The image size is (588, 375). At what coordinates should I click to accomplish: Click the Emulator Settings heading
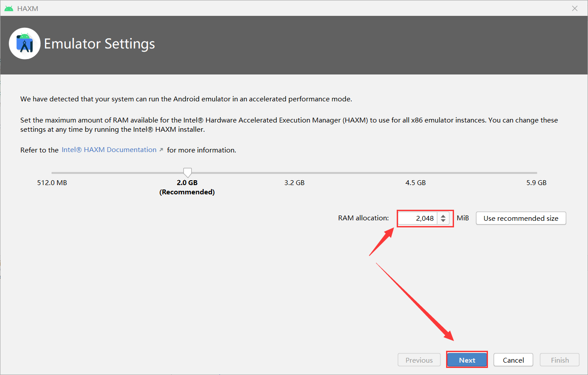tap(100, 44)
